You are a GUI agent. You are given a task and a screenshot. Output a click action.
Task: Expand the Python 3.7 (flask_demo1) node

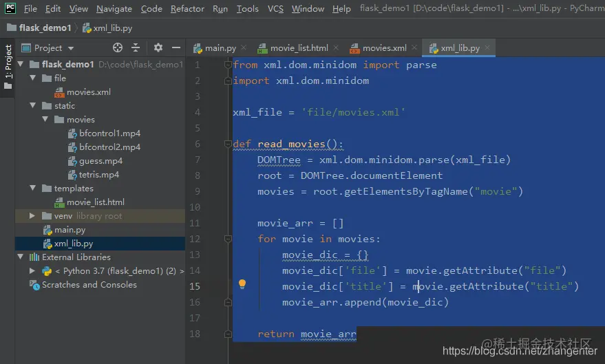[32, 270]
